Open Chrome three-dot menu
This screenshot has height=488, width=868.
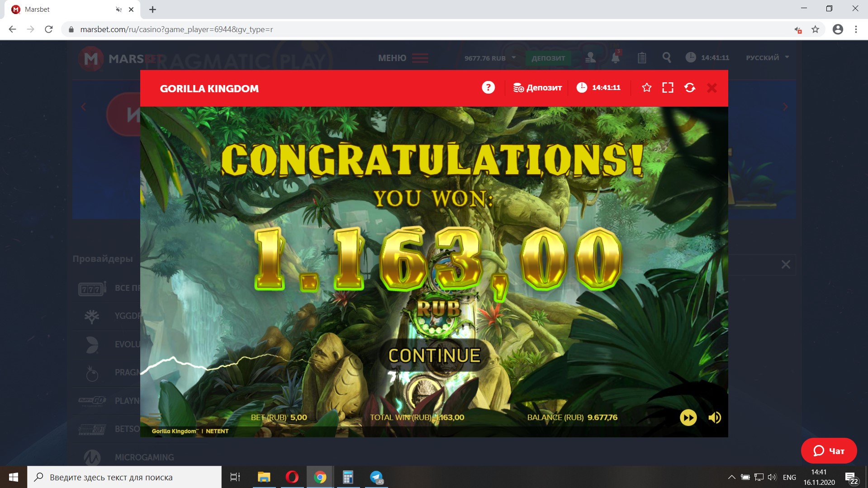(x=856, y=29)
